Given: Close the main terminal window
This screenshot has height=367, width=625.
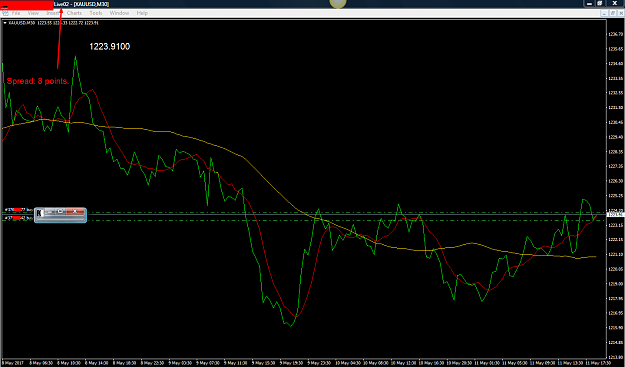Looking at the screenshot, I should click(614, 4).
